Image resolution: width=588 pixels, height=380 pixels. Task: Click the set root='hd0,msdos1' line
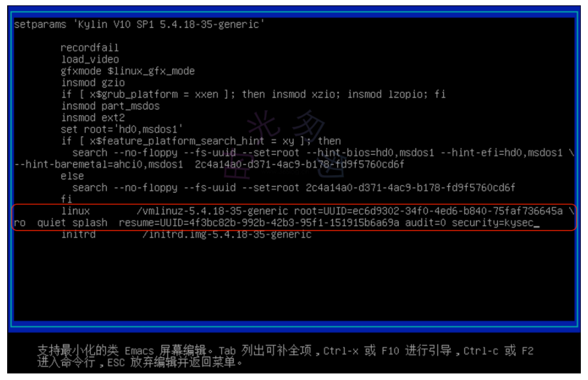(x=122, y=129)
